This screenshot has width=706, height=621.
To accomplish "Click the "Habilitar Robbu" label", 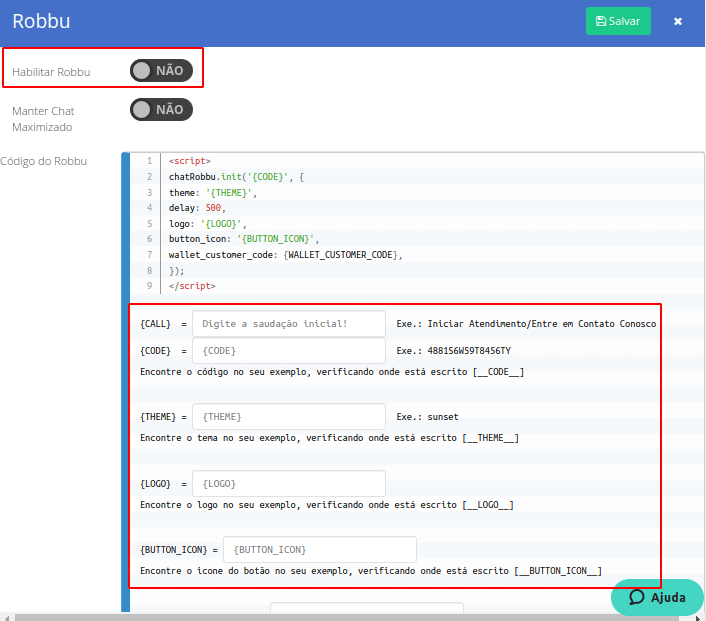I will coord(51,72).
